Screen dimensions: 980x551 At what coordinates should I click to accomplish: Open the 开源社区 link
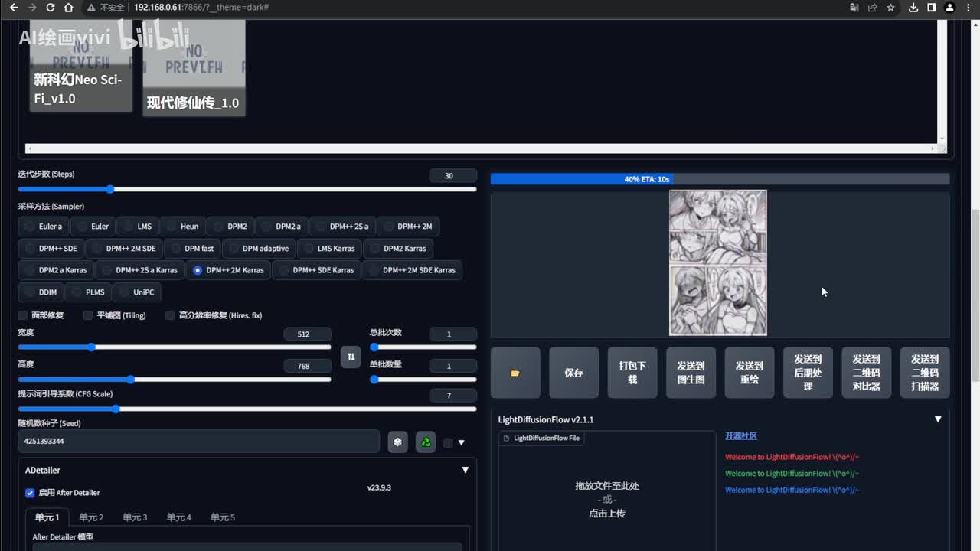click(x=740, y=435)
